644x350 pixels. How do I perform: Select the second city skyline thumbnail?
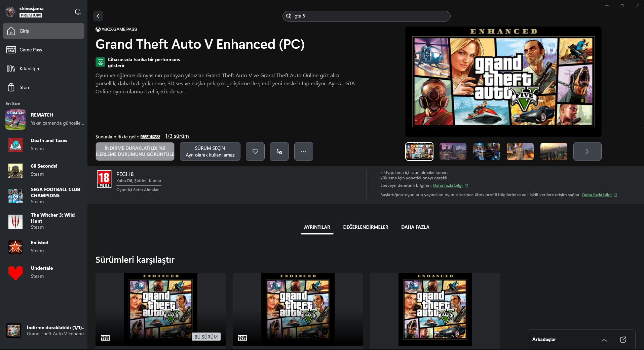point(453,151)
